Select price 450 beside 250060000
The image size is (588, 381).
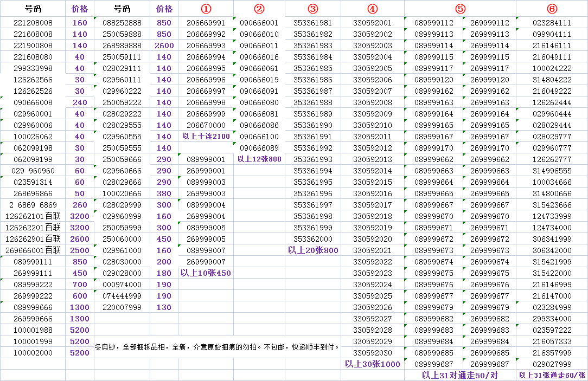pyautogui.click(x=164, y=239)
